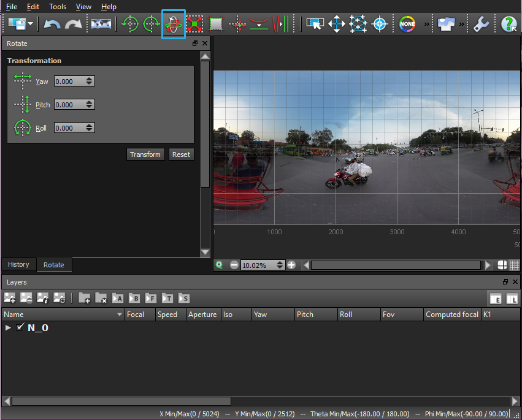Select the highlighted Rotate transformation tool
This screenshot has width=522, height=420.
(x=174, y=24)
